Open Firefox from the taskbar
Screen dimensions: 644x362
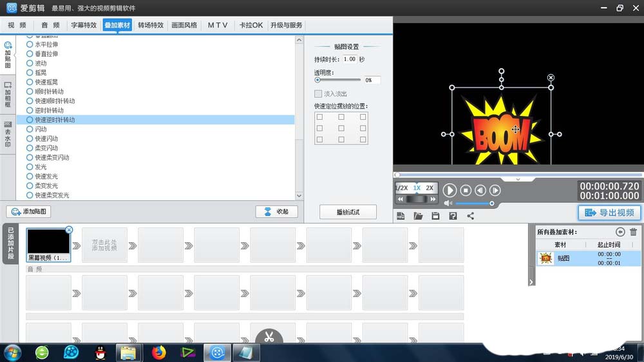pos(159,352)
